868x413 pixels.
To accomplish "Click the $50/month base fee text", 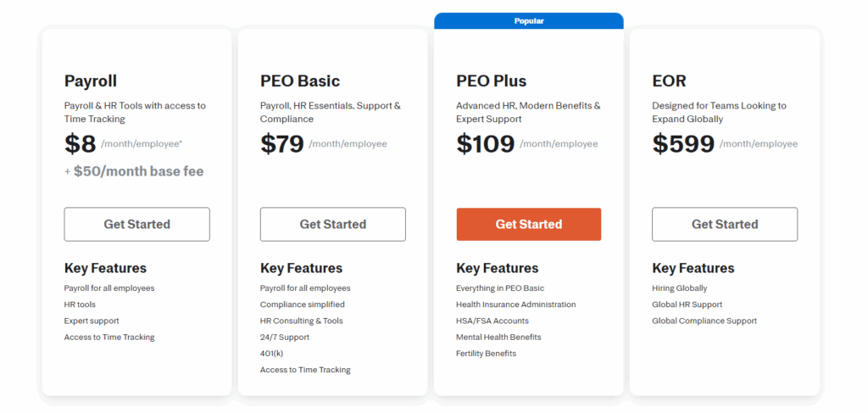I will [138, 171].
